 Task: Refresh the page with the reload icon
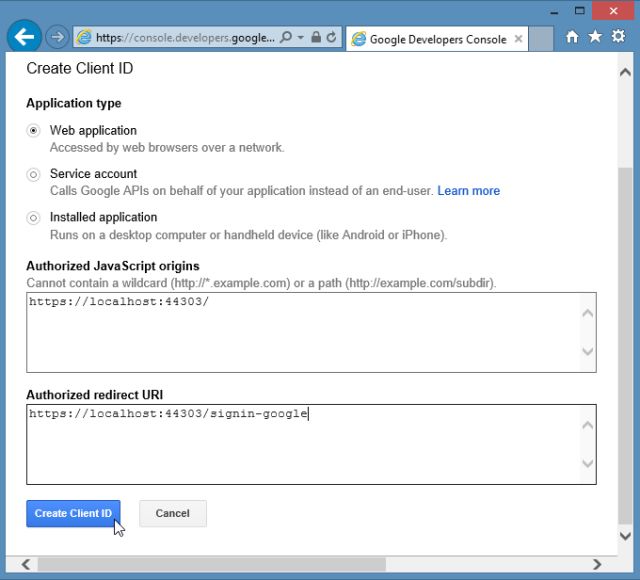click(331, 37)
